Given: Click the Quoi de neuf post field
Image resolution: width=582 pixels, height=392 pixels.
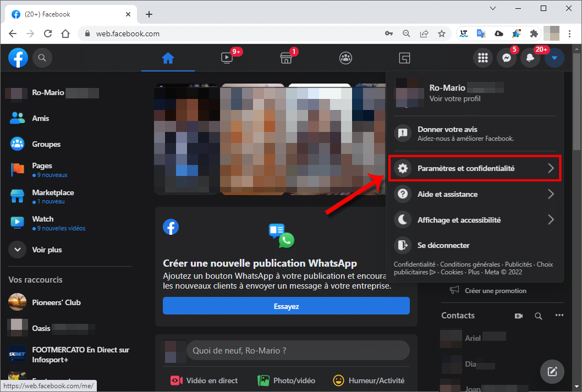Looking at the screenshot, I should tap(298, 350).
